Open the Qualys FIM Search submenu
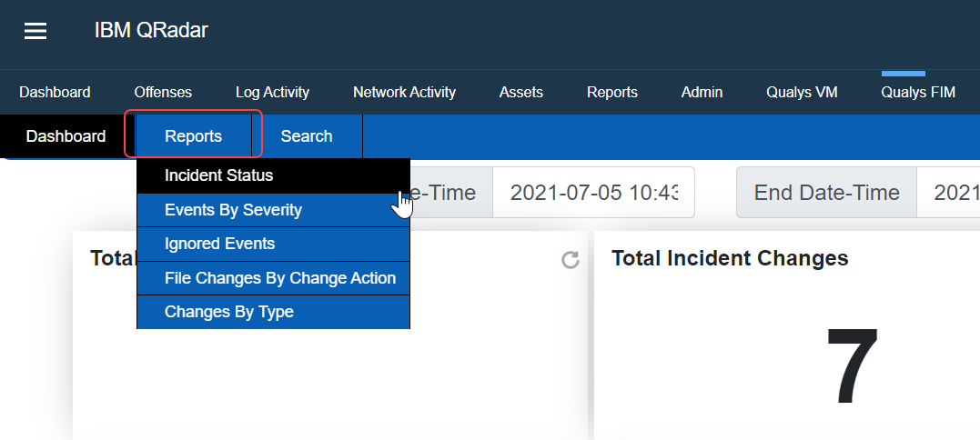 coord(307,136)
